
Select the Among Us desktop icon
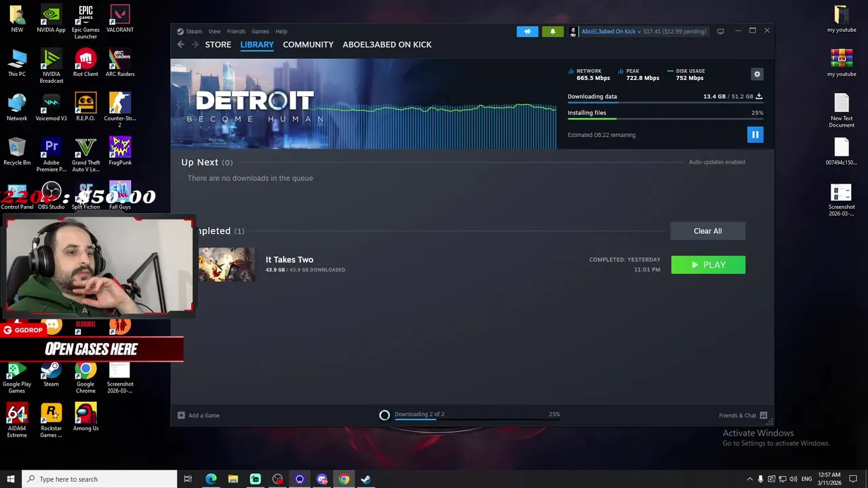click(85, 418)
